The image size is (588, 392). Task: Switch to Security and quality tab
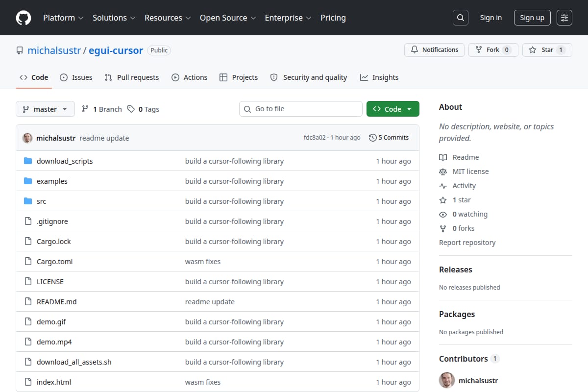click(x=309, y=77)
